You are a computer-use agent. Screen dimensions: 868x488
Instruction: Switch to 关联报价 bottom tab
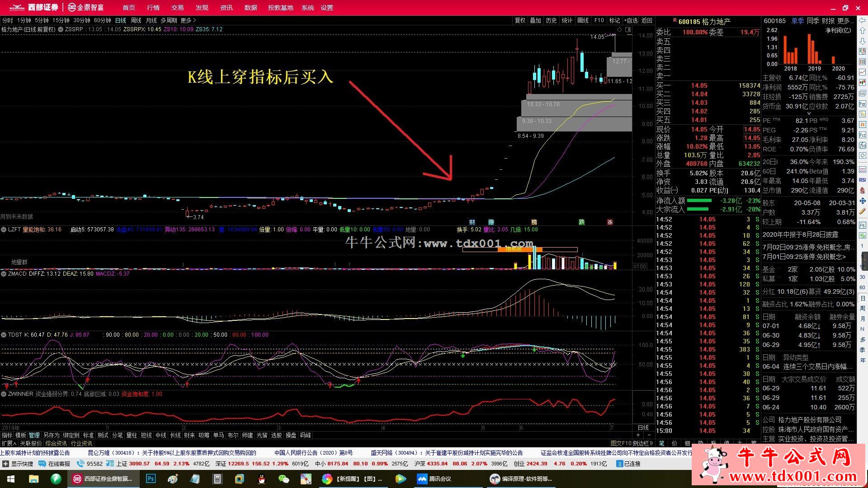click(x=31, y=443)
